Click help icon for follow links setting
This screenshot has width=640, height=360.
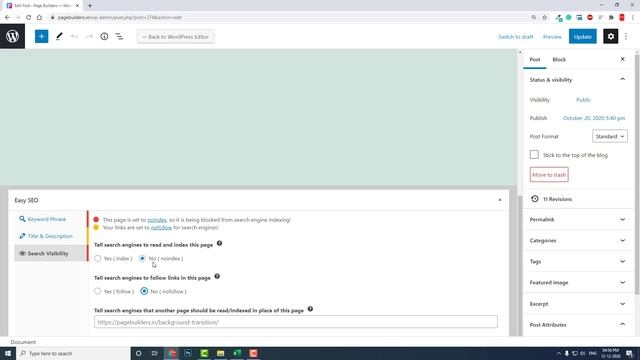pyautogui.click(x=217, y=276)
